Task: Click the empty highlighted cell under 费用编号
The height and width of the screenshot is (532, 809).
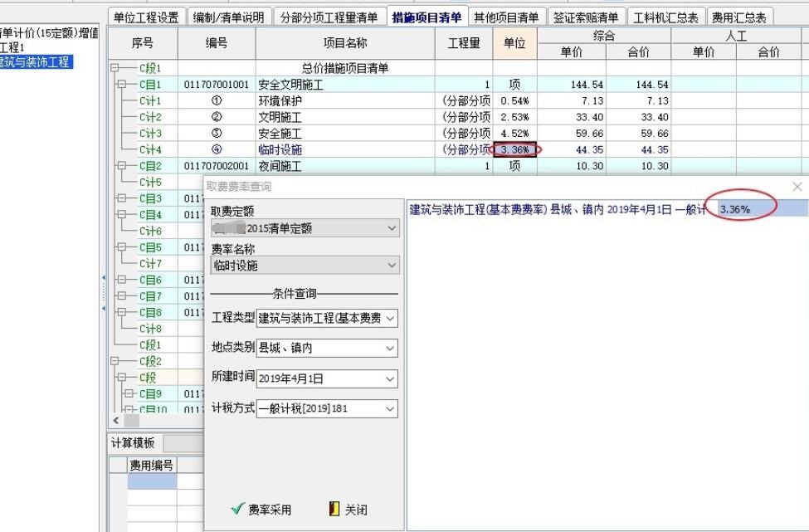Action: [x=152, y=481]
